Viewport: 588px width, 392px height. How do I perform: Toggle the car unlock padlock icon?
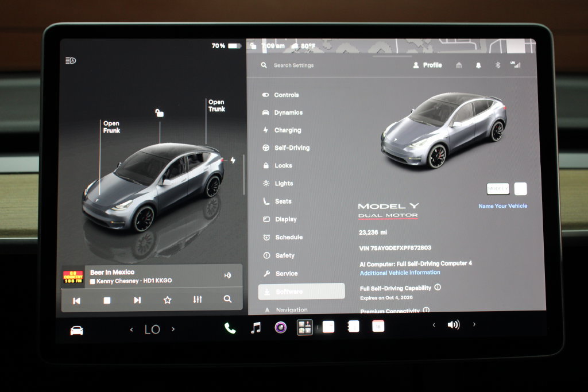pyautogui.click(x=160, y=112)
